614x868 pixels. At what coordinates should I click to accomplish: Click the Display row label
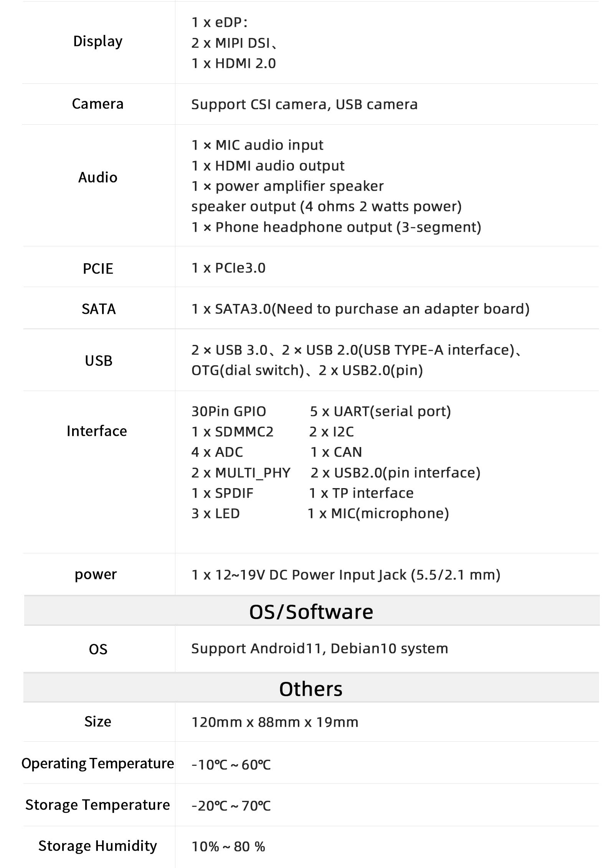98,41
